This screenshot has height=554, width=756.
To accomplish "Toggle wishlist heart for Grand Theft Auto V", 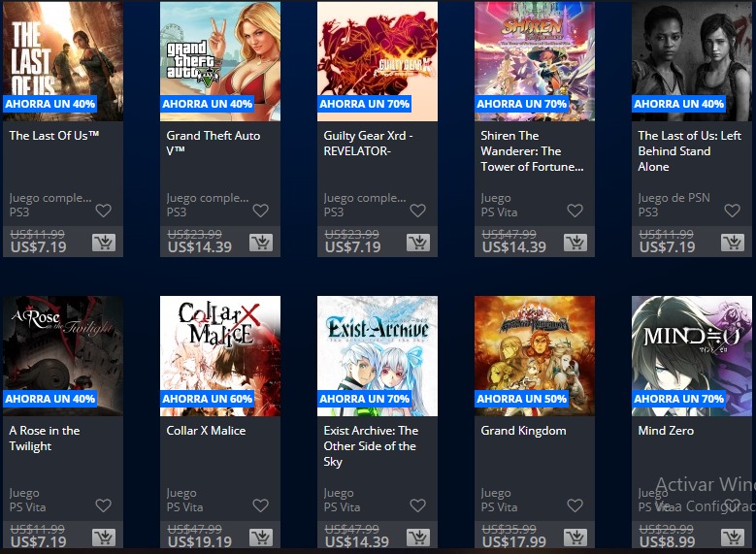I will click(x=260, y=211).
